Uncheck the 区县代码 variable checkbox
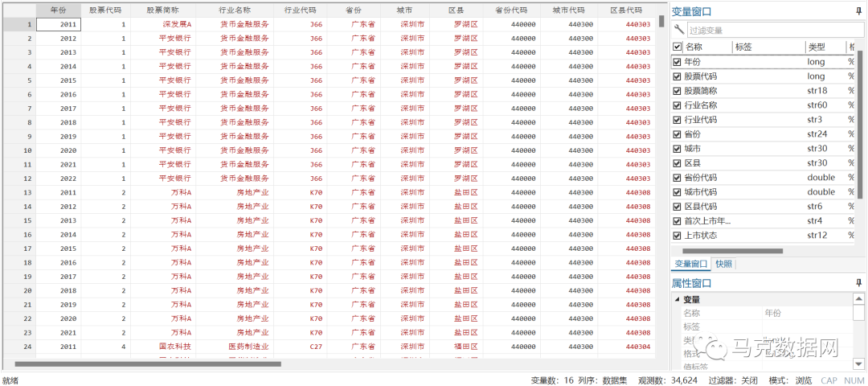Screen dimensions: 868x386 (x=677, y=207)
